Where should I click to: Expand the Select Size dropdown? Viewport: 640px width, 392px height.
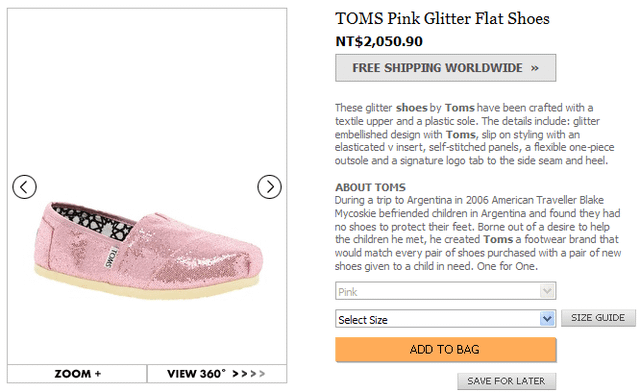[445, 319]
